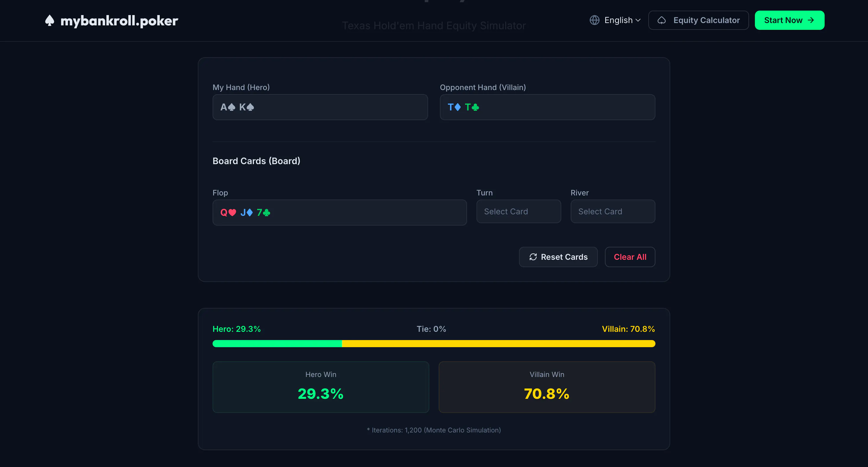Select the Ten of clubs villain card
This screenshot has width=868, height=467.
coord(472,107)
